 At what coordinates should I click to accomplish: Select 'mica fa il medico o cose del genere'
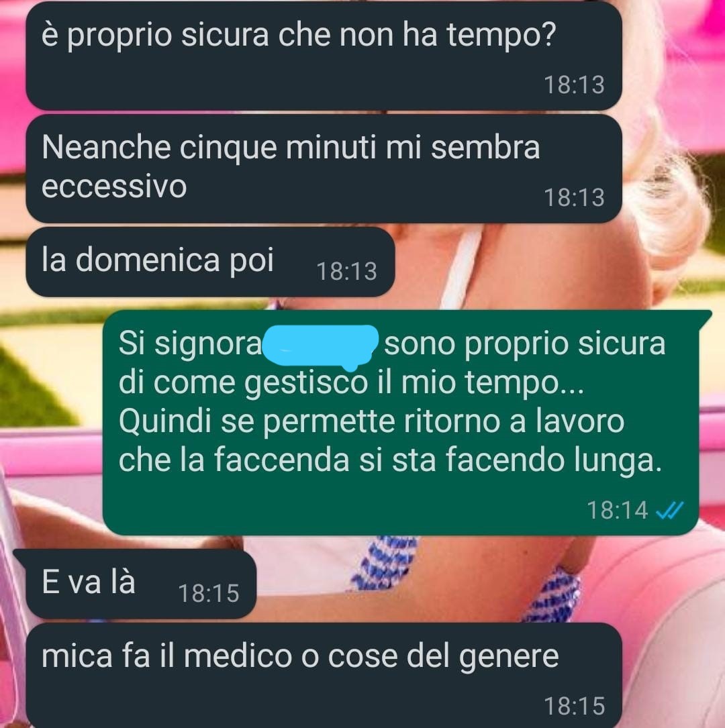pos(324,676)
